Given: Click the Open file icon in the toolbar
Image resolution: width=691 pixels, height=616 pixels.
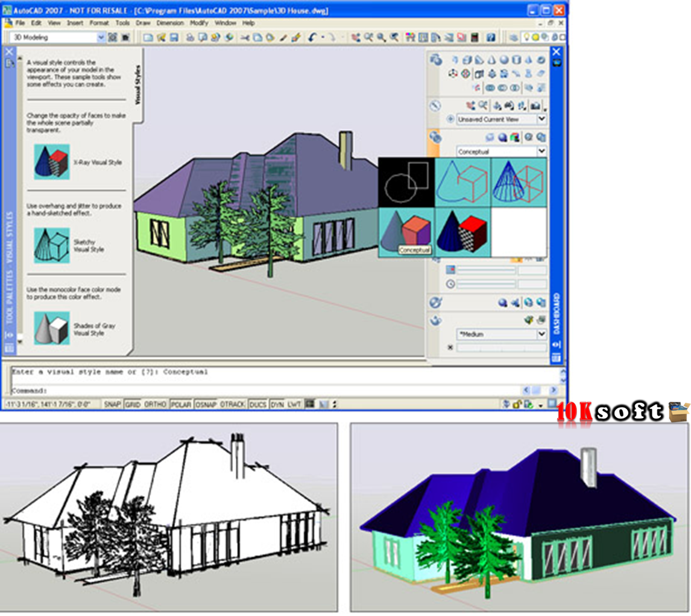Looking at the screenshot, I should 161,37.
